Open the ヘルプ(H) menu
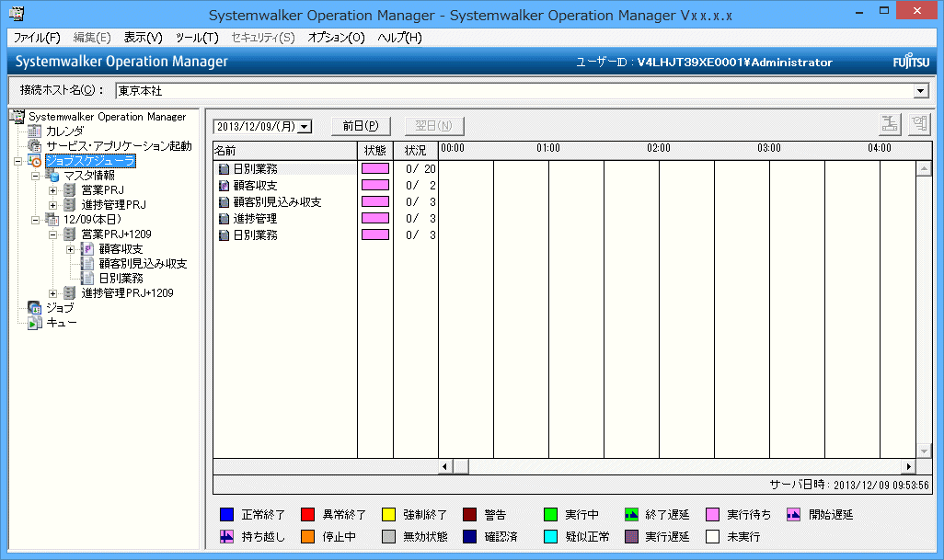The height and width of the screenshot is (560, 944). 399,38
